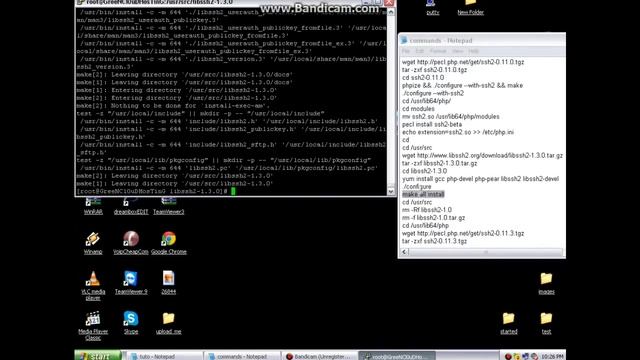Open the TeamViewer 9 shortcut
The height and width of the screenshot is (360, 640).
coord(131,282)
